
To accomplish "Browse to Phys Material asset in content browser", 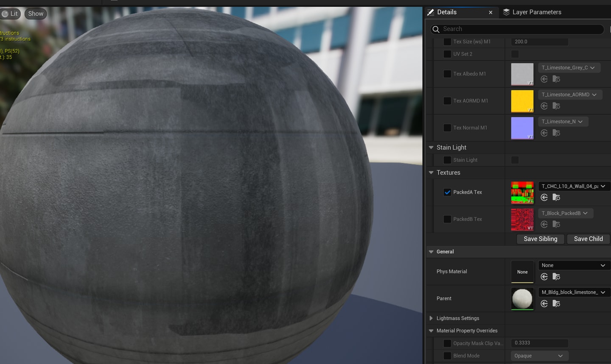I will click(556, 277).
